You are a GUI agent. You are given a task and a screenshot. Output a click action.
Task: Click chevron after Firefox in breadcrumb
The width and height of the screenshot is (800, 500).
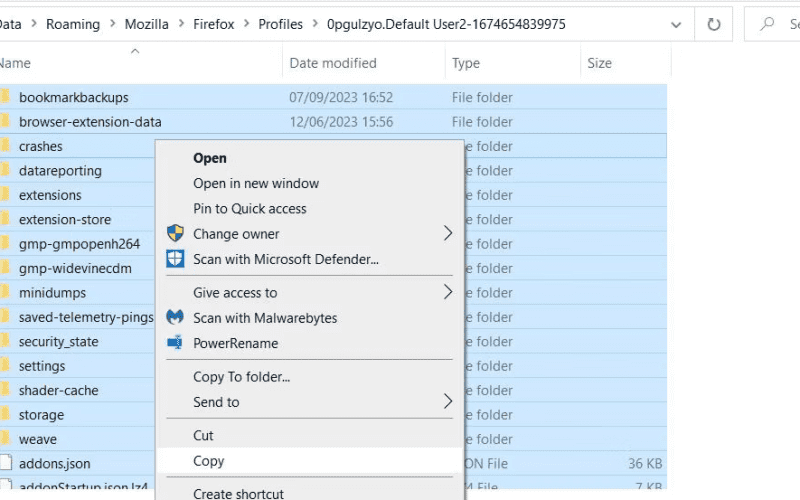(x=246, y=24)
